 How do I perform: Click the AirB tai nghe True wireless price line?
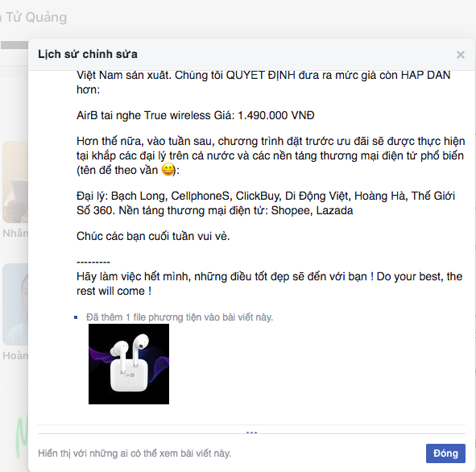[x=195, y=115]
